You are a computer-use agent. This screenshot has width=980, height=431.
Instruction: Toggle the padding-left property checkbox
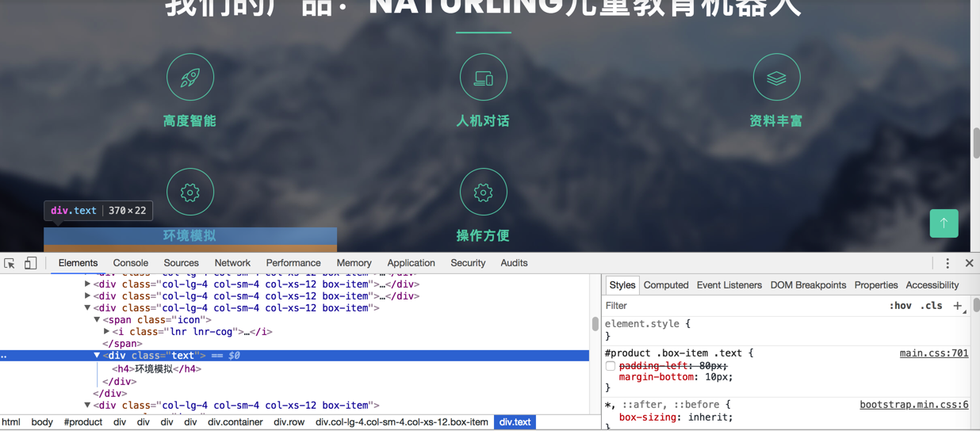pyautogui.click(x=611, y=366)
